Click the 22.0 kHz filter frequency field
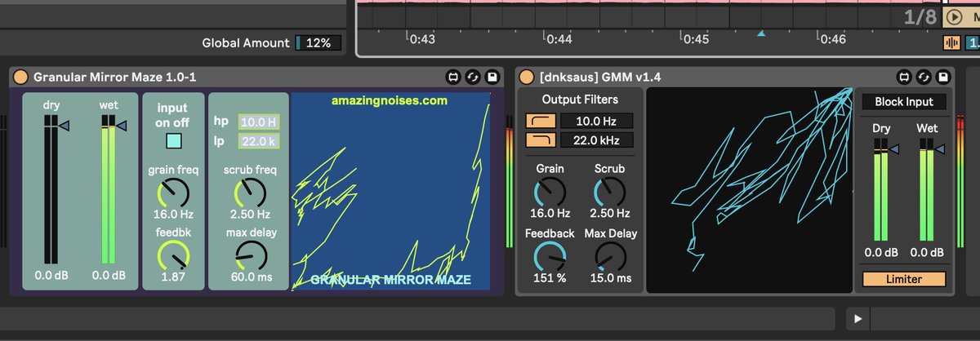The height and width of the screenshot is (341, 980). [596, 140]
